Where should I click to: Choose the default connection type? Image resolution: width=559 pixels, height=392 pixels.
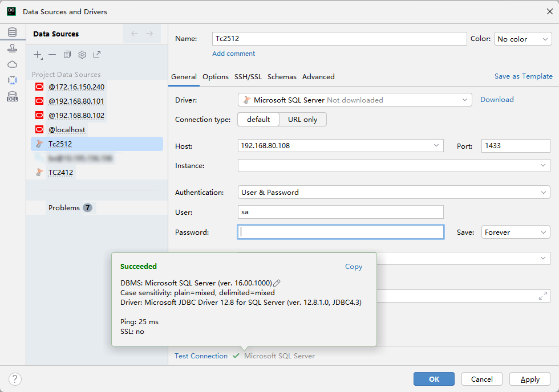point(258,120)
